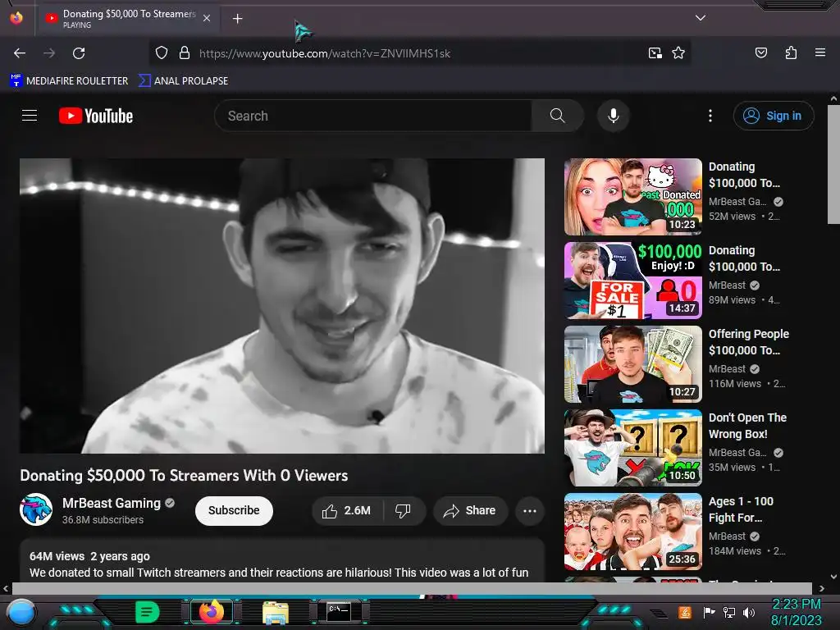840x630 pixels.
Task: Open more actions ellipsis under video
Action: point(530,510)
